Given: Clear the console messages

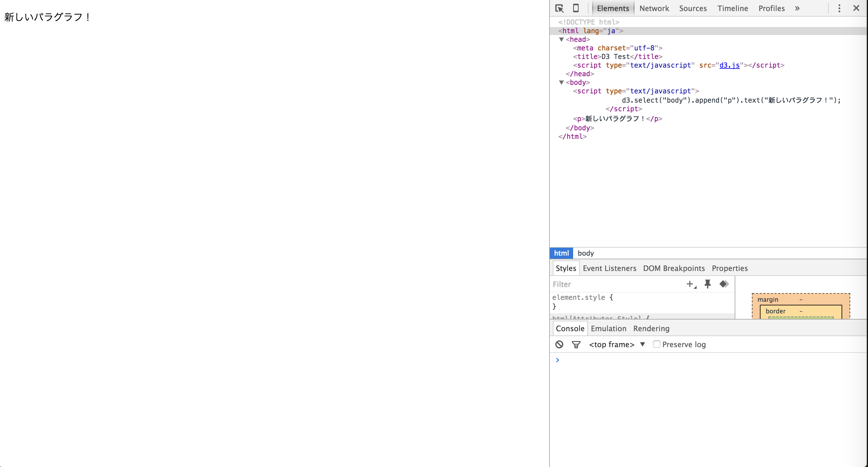Looking at the screenshot, I should (559, 344).
